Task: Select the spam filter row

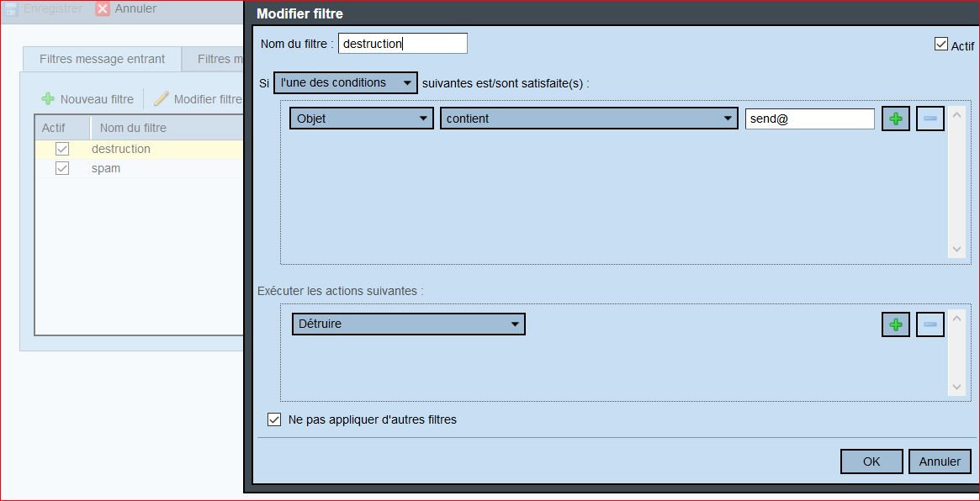Action: [139, 168]
